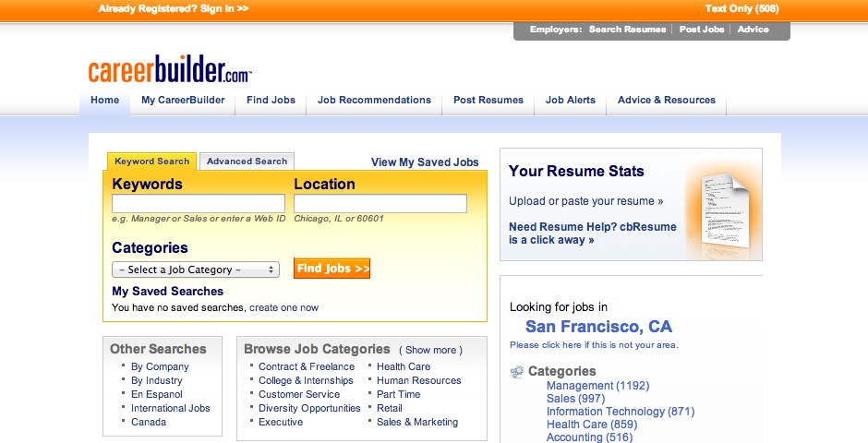
Task: Open Advice & Resources navigation item
Action: (667, 100)
